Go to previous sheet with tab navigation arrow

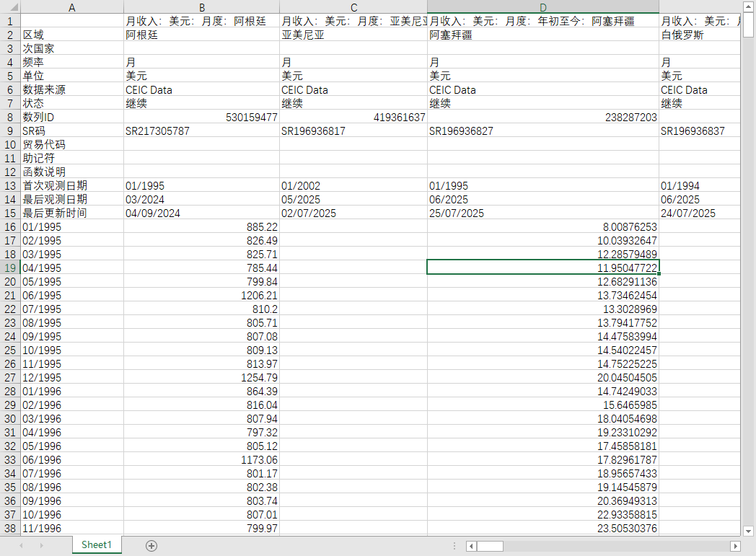pos(21,545)
